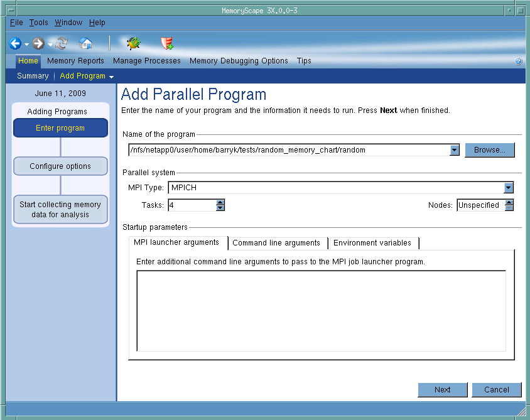Open the Back history dropdown arrow
Screen dimensions: 530x420
click(x=27, y=44)
